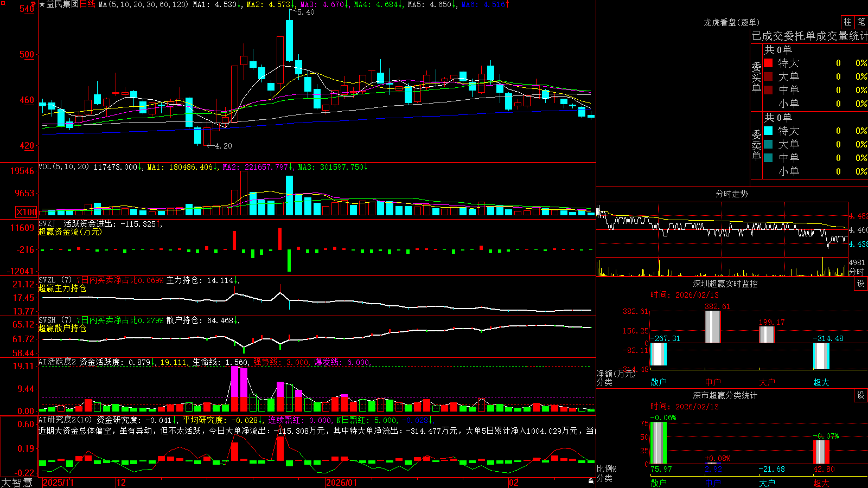Click the 超赢主力持仓 label
This screenshot has height=488, width=868.
(62, 288)
